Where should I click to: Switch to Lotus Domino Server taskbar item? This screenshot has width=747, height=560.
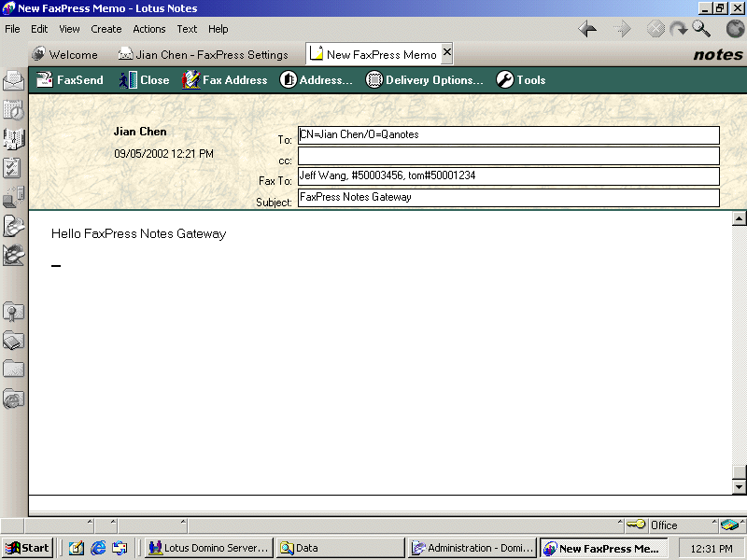tap(208, 548)
